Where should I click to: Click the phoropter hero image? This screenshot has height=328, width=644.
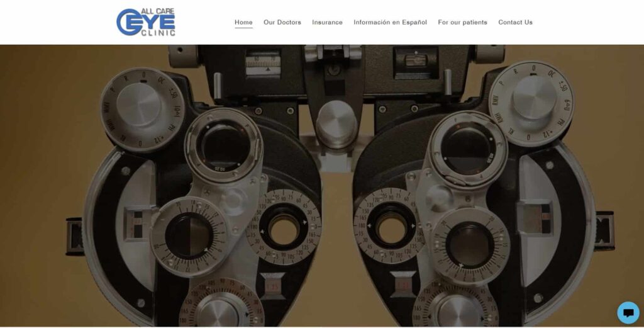(x=322, y=185)
